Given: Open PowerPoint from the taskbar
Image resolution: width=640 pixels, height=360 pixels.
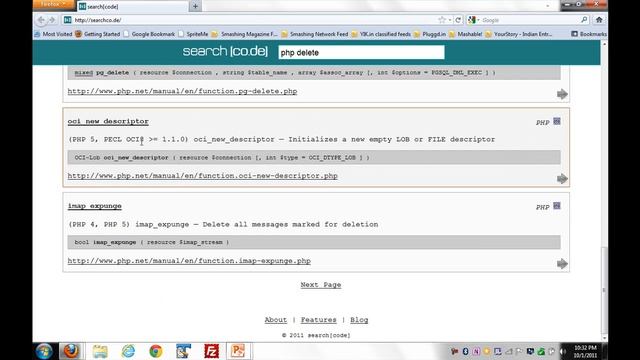Looking at the screenshot, I should (238, 351).
